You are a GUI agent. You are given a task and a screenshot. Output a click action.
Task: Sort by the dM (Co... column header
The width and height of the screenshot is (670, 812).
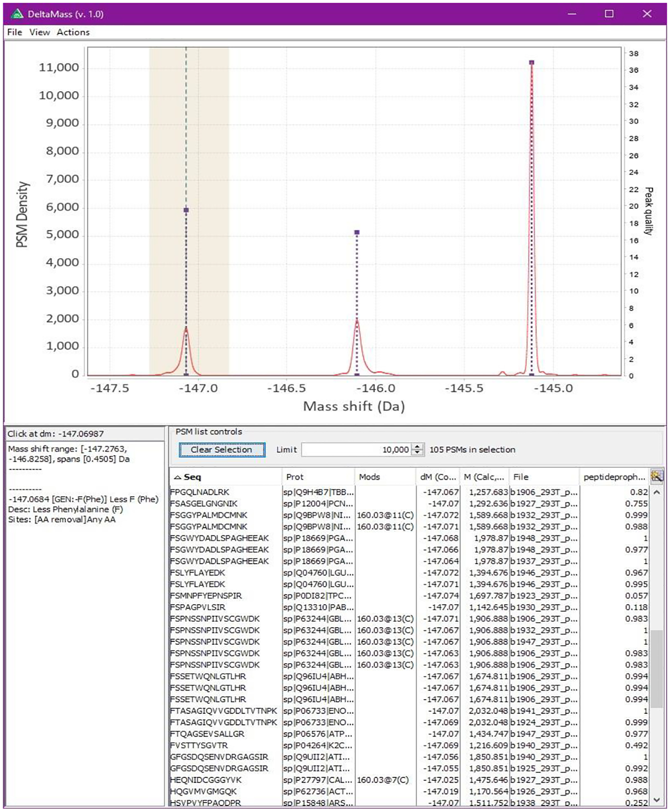pyautogui.click(x=437, y=477)
